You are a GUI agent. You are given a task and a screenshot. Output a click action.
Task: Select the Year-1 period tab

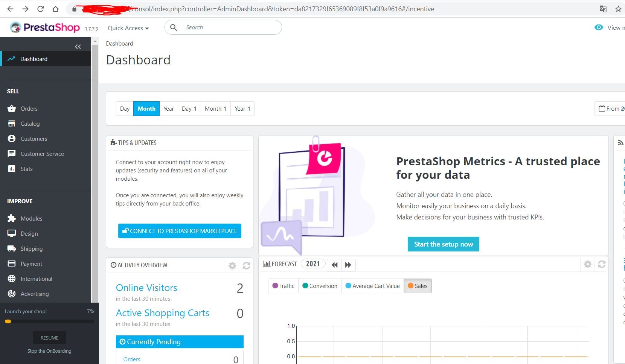click(242, 108)
